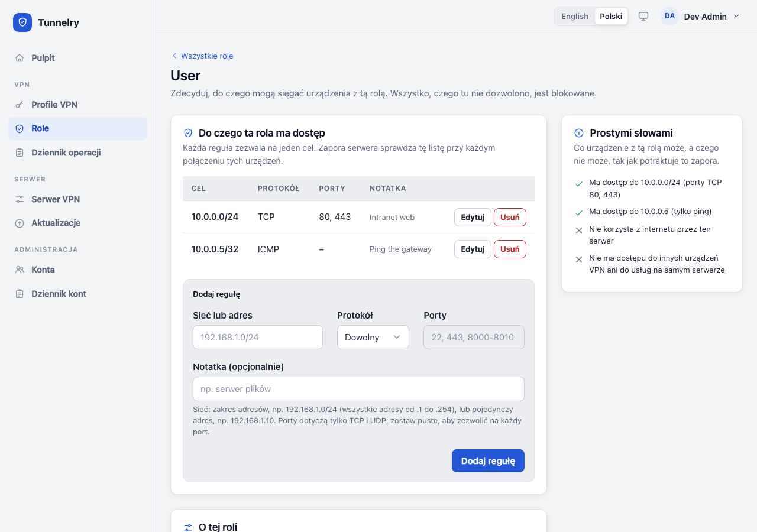Open Pulpit via its home icon
Viewport: 757px width, 532px height.
click(20, 58)
